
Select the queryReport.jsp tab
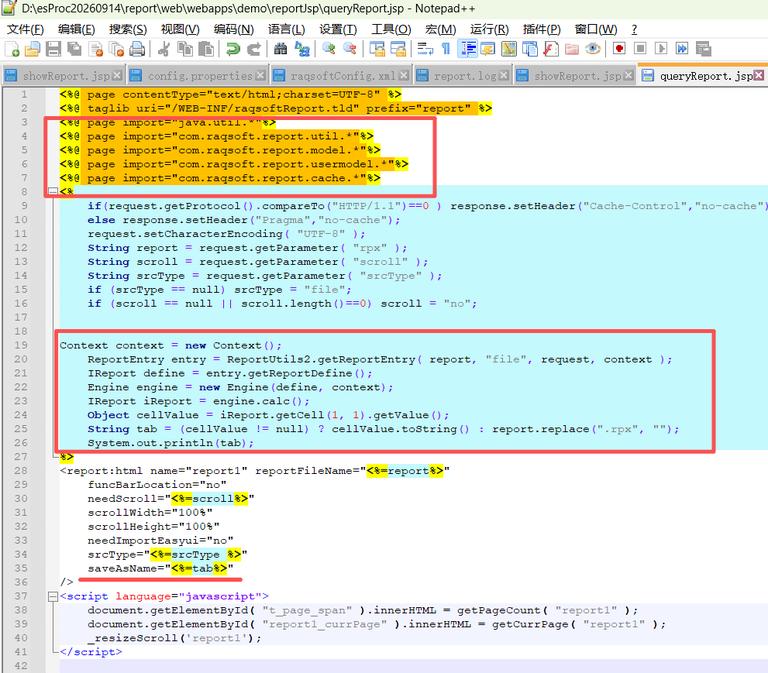click(705, 76)
